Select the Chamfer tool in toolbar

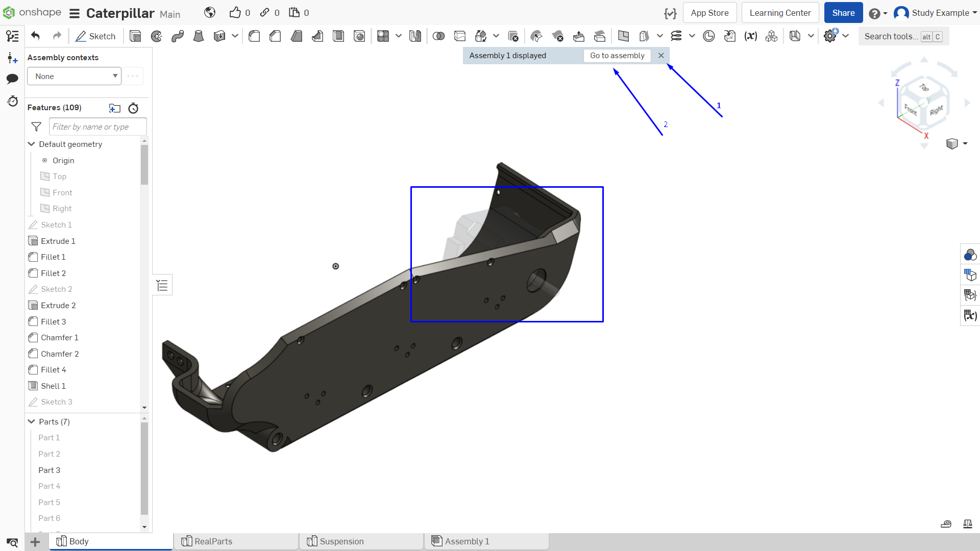tap(275, 36)
